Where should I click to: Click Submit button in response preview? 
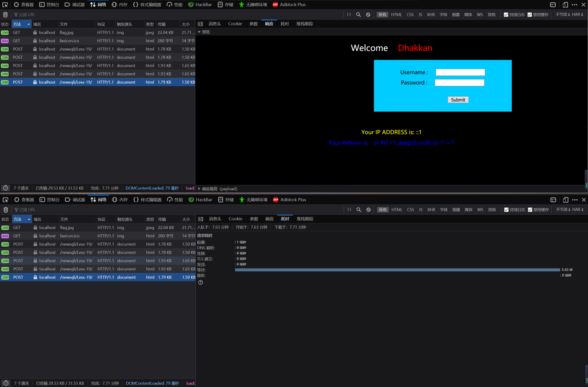(x=458, y=100)
